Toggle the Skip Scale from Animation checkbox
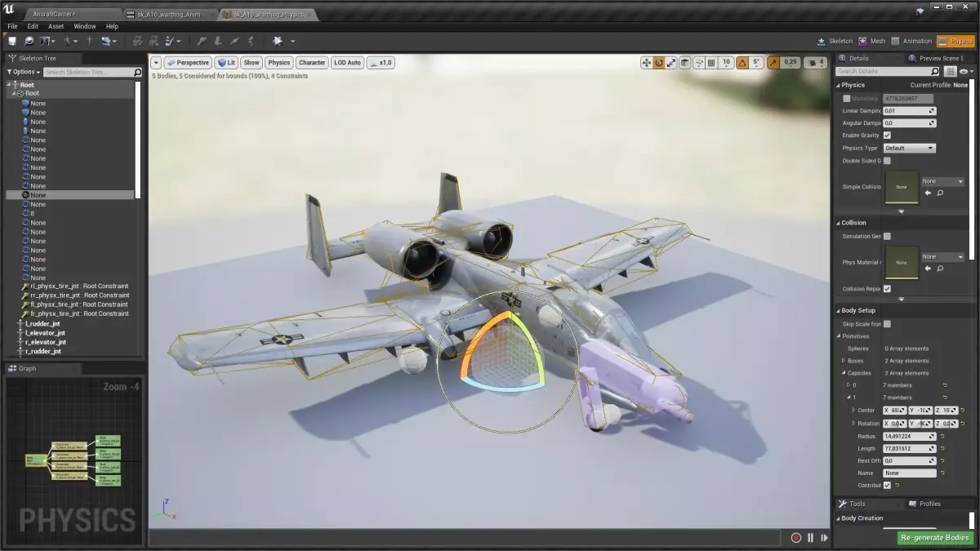980x551 pixels. (887, 324)
